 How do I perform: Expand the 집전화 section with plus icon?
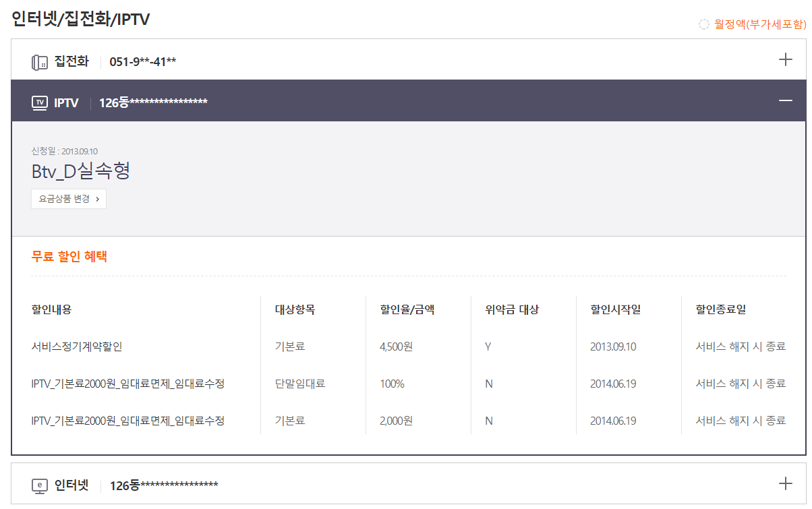pos(785,59)
